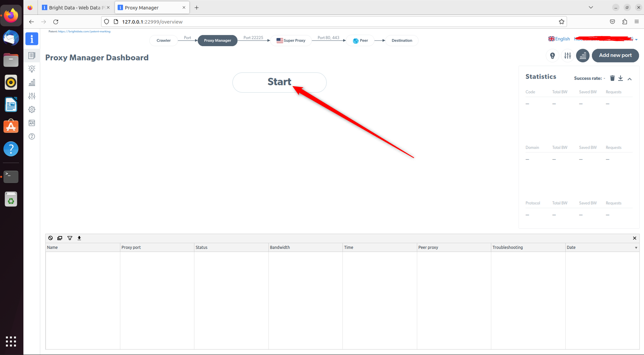The image size is (644, 355).
Task: Open the brightdata patent-marking link
Action: 84,31
